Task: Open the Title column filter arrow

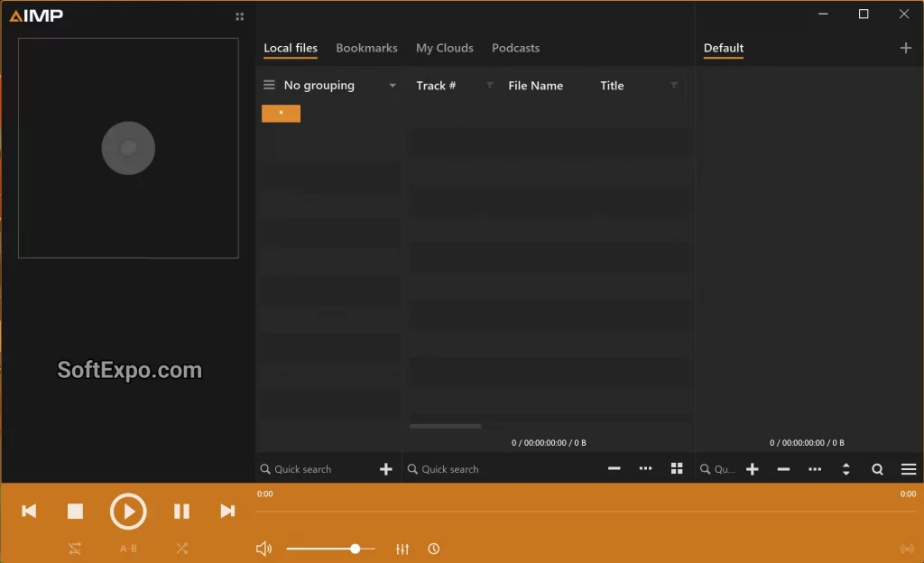Action: pyautogui.click(x=674, y=84)
